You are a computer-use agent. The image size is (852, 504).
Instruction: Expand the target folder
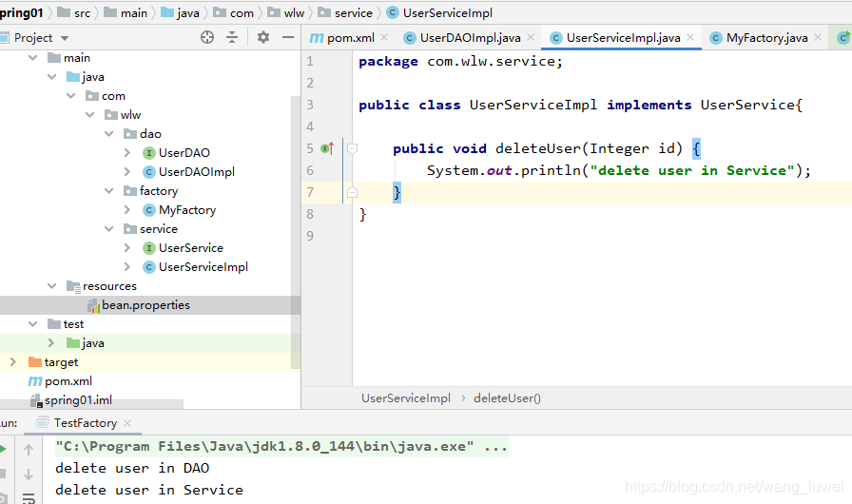pyautogui.click(x=13, y=361)
